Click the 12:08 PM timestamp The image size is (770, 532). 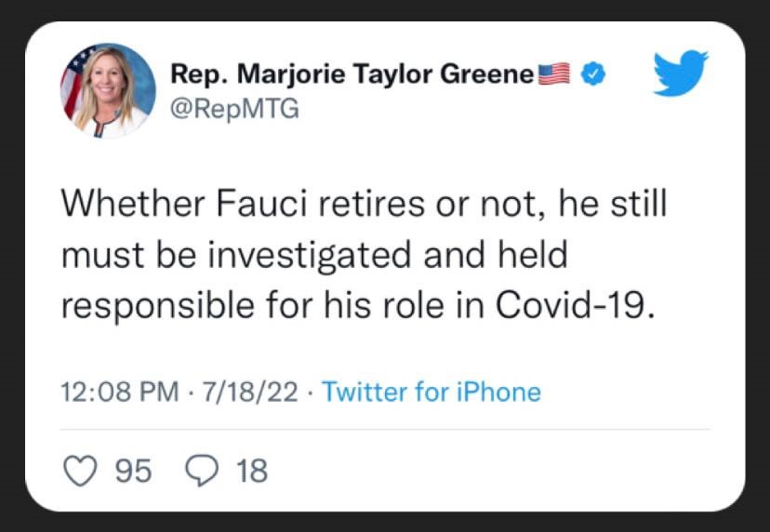119,392
